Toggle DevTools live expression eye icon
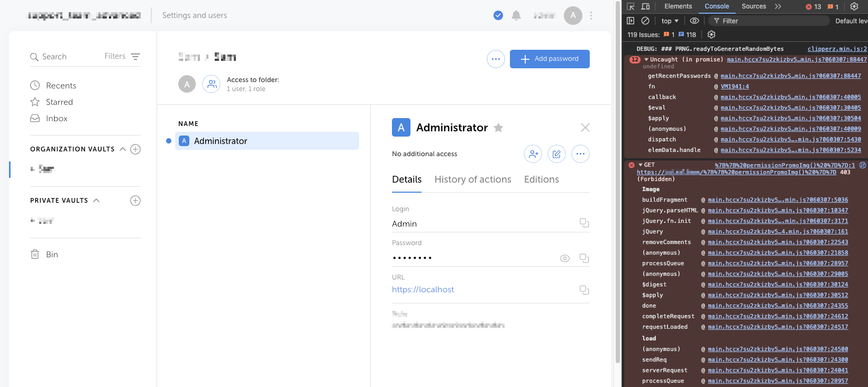The width and height of the screenshot is (868, 387). [x=695, y=21]
